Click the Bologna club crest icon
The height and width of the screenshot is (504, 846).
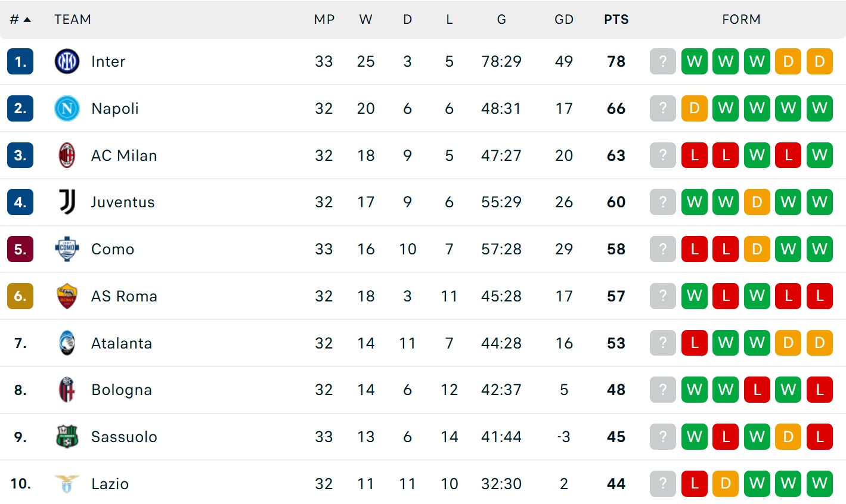[67, 390]
